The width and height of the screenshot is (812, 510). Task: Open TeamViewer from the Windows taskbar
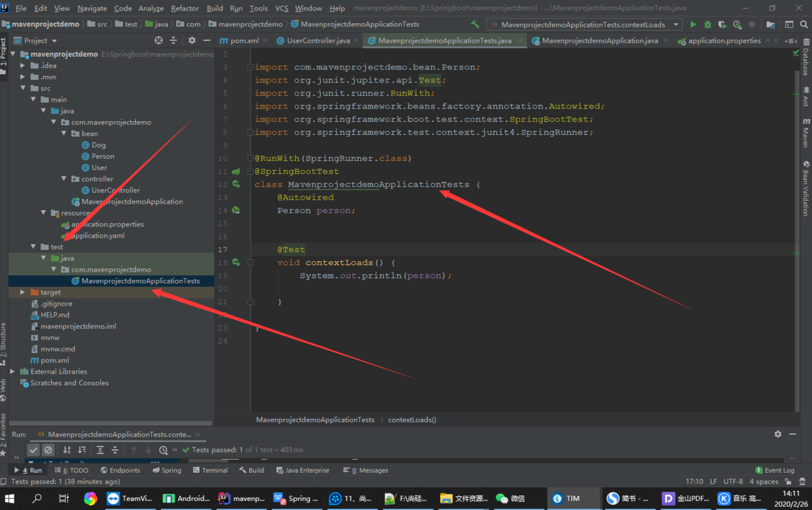(131, 498)
